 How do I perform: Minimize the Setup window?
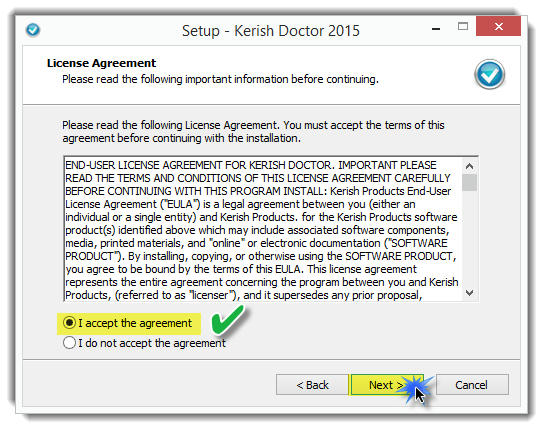pyautogui.click(x=436, y=28)
